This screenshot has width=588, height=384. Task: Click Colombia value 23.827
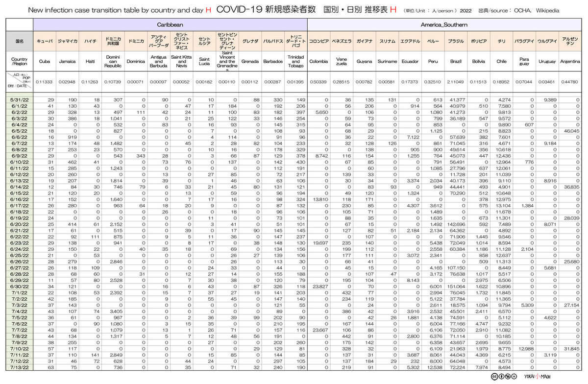(320, 286)
